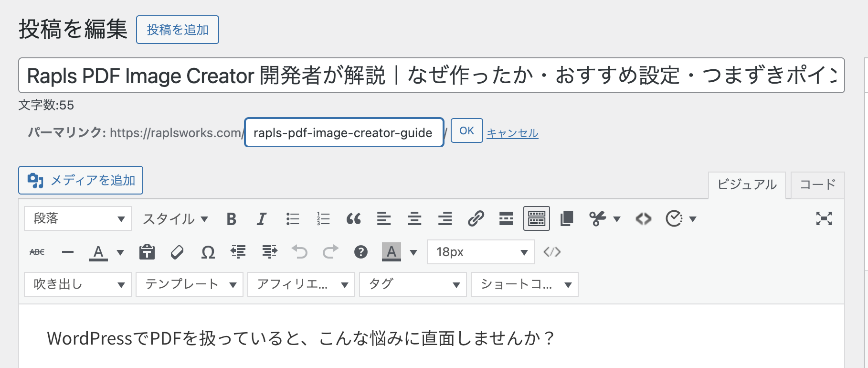Screen dimensions: 868x368
Task: Decrease paragraph indent
Action: pyautogui.click(x=238, y=252)
